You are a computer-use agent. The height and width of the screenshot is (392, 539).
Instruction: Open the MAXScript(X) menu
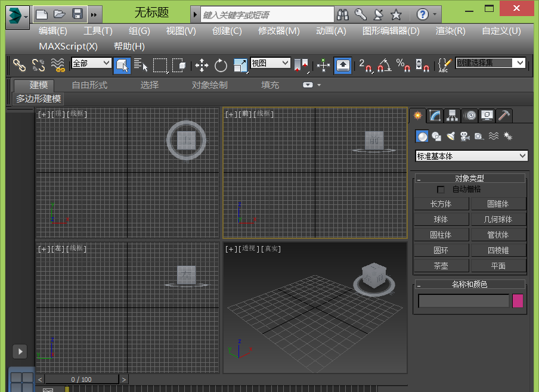[68, 46]
